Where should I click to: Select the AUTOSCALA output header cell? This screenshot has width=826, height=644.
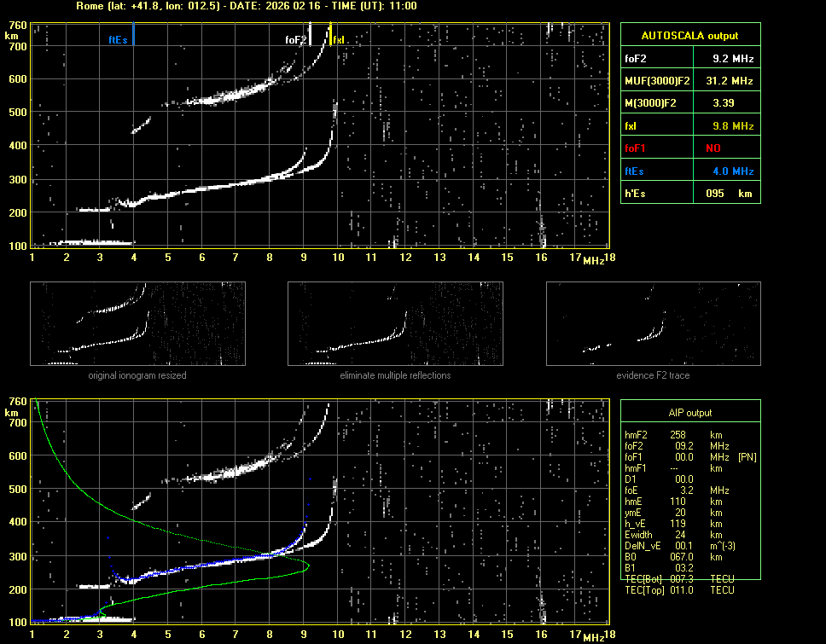(x=689, y=35)
